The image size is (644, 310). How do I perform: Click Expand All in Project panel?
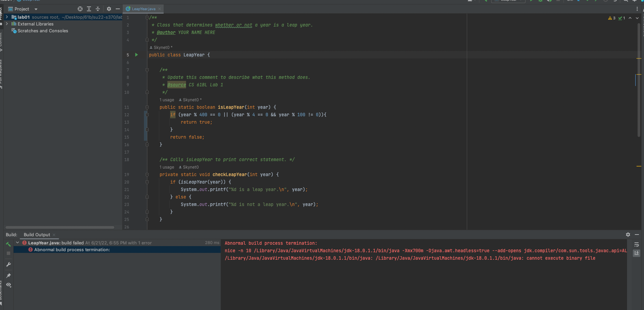click(89, 9)
